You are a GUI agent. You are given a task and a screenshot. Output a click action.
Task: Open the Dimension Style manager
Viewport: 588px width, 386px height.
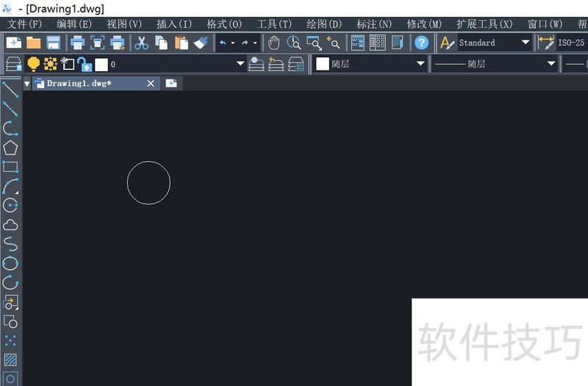[x=545, y=43]
